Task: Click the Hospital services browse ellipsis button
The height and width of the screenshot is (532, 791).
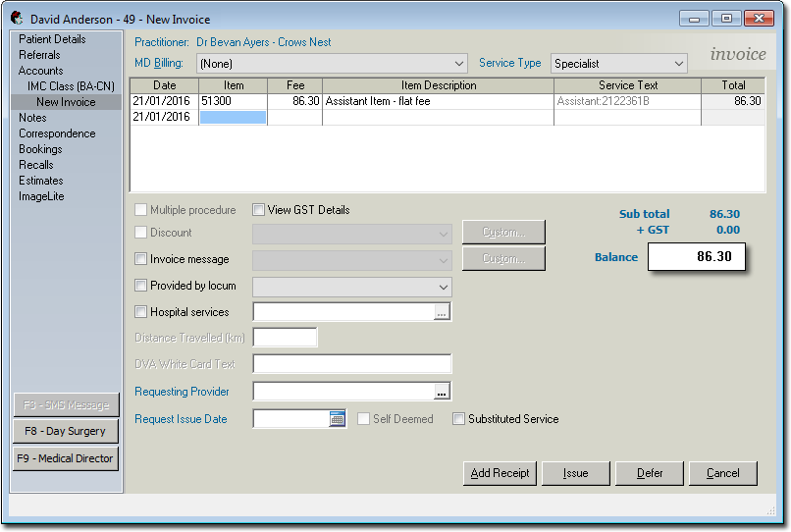Action: pos(443,312)
